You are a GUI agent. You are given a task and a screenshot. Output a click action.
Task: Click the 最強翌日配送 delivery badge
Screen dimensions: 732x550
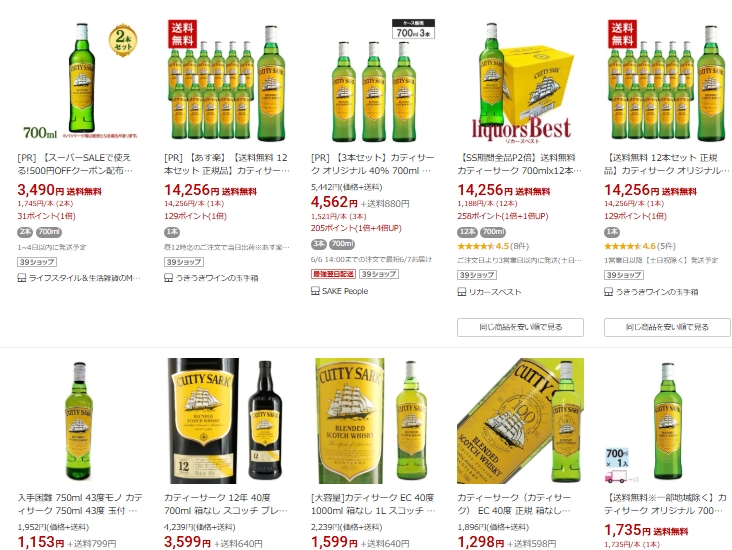[333, 274]
